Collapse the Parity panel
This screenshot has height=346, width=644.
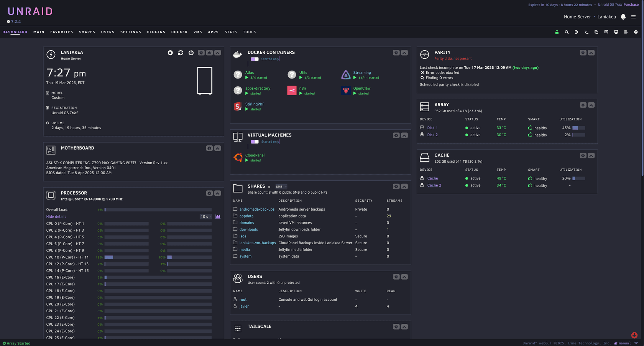coord(591,53)
